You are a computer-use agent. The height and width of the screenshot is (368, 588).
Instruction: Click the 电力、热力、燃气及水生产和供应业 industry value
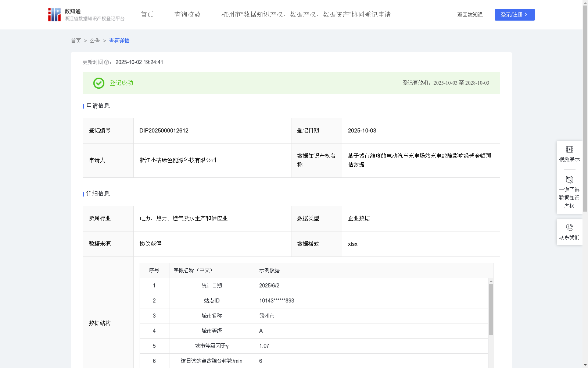coord(184,219)
